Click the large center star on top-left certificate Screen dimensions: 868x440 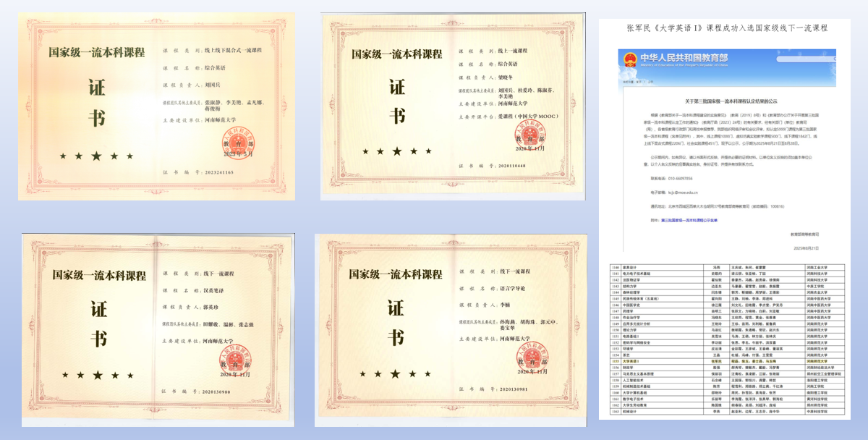pyautogui.click(x=95, y=155)
